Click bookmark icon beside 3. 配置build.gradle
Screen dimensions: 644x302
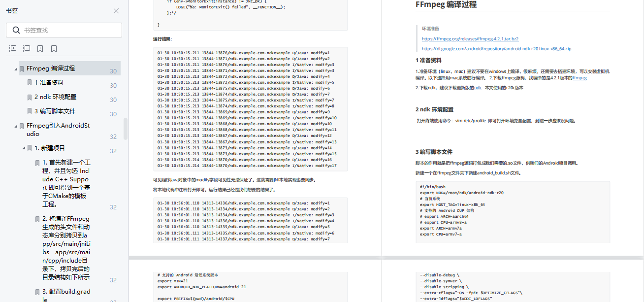coord(37,292)
